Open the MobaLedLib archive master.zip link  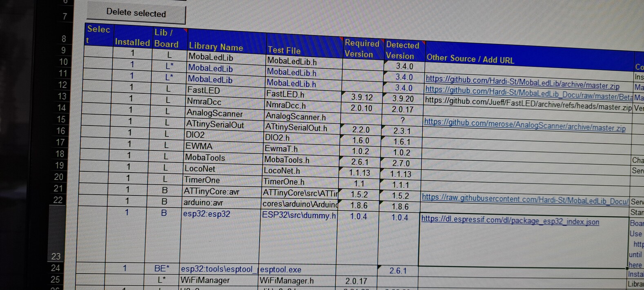click(x=522, y=82)
